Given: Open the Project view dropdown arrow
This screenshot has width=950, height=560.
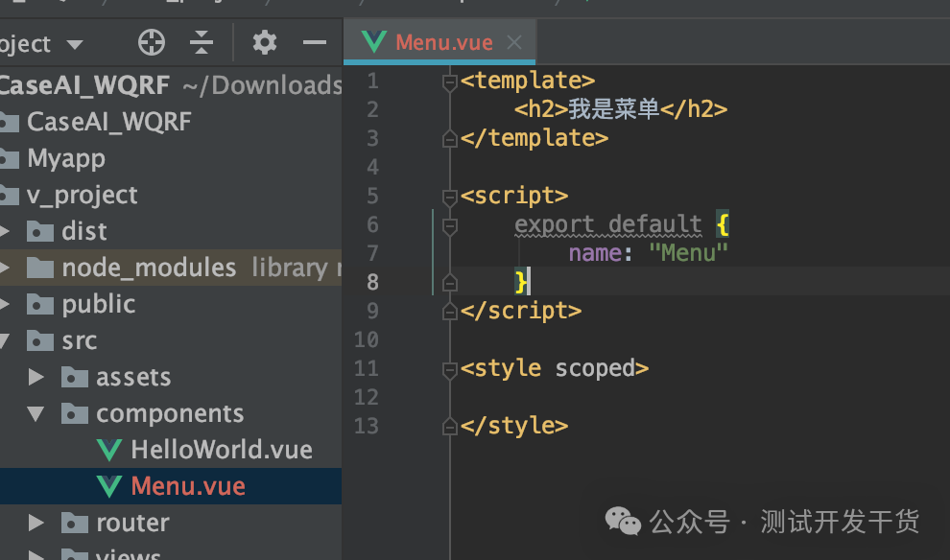Looking at the screenshot, I should [x=75, y=44].
